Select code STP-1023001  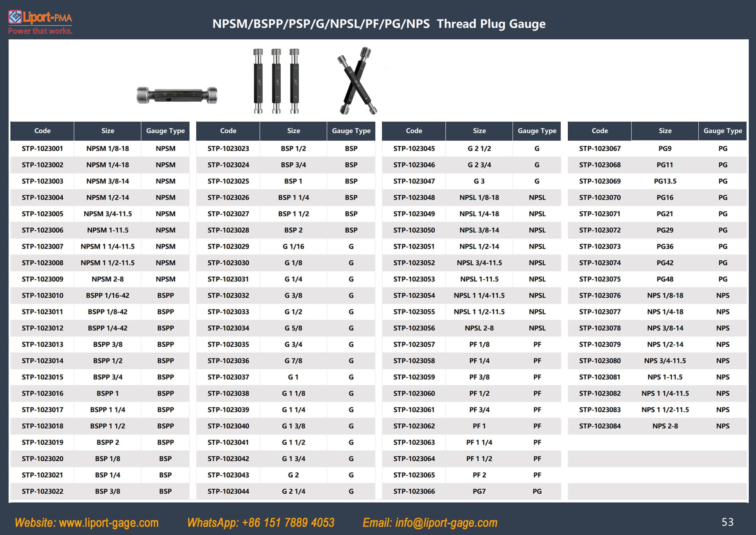pyautogui.click(x=43, y=149)
